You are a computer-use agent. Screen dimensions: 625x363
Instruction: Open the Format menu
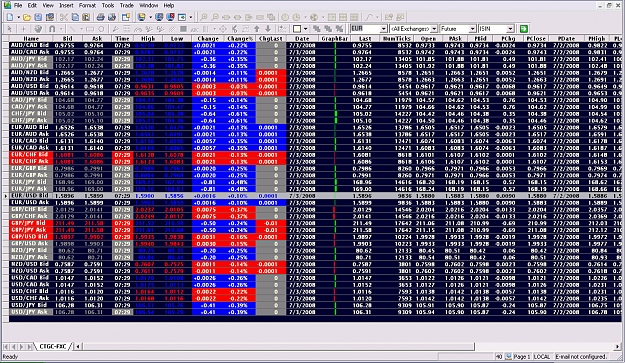[x=87, y=6]
